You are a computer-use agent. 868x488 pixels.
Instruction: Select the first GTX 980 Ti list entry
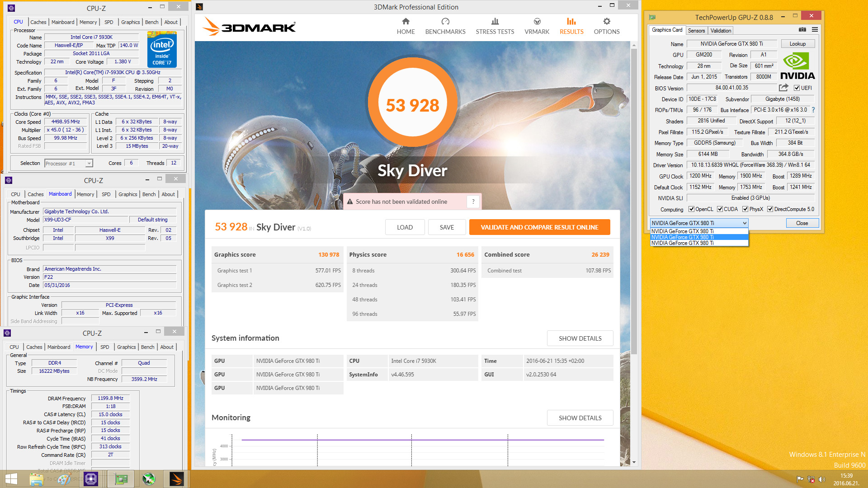(x=699, y=231)
